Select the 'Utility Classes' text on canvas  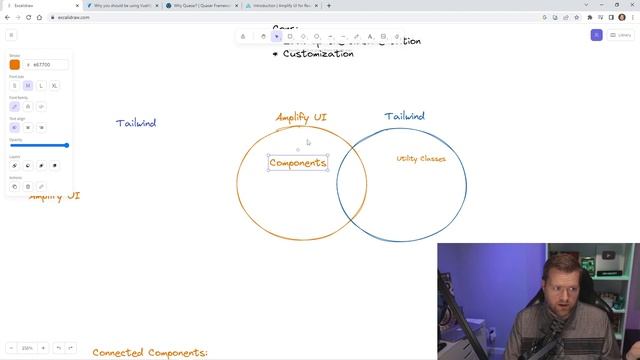[x=421, y=159]
